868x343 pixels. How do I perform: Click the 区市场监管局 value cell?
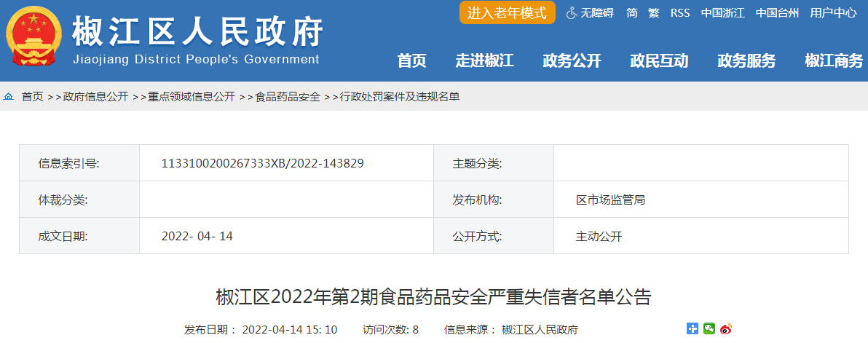click(701, 199)
